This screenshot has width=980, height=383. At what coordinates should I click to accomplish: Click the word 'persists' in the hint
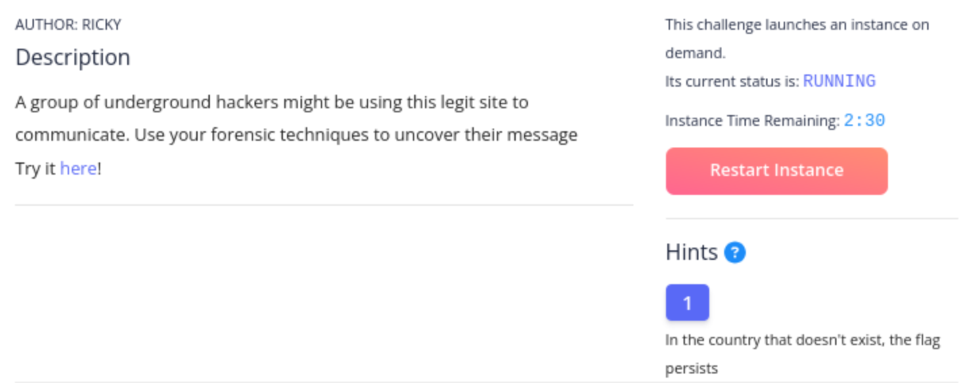[692, 369]
